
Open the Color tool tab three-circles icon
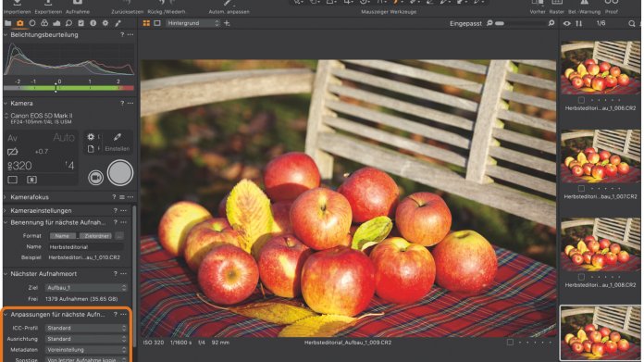(x=44, y=23)
